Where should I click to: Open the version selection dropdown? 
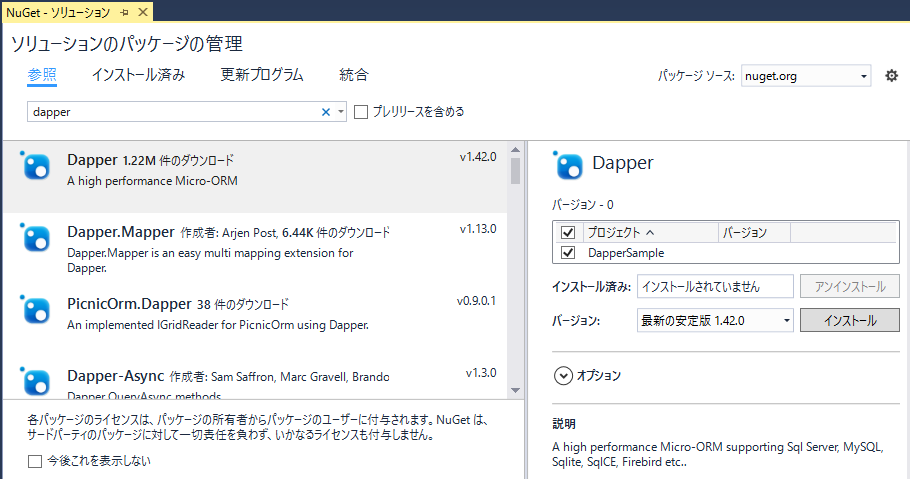786,320
